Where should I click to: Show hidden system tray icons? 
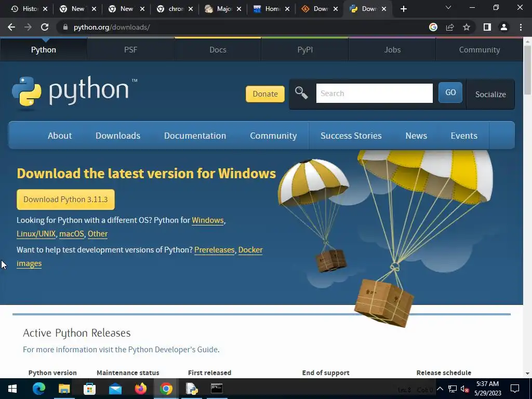pyautogui.click(x=440, y=389)
